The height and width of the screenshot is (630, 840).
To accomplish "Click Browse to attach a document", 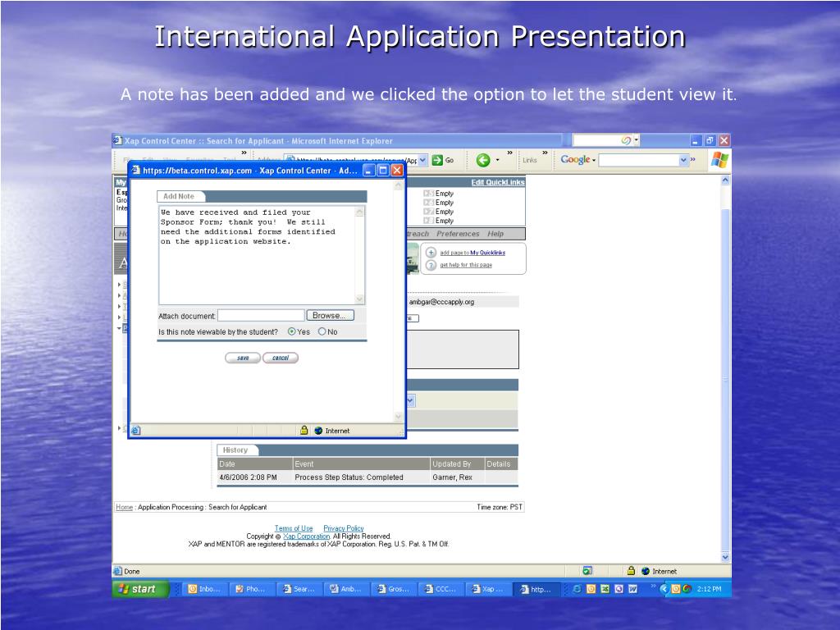I will click(330, 316).
